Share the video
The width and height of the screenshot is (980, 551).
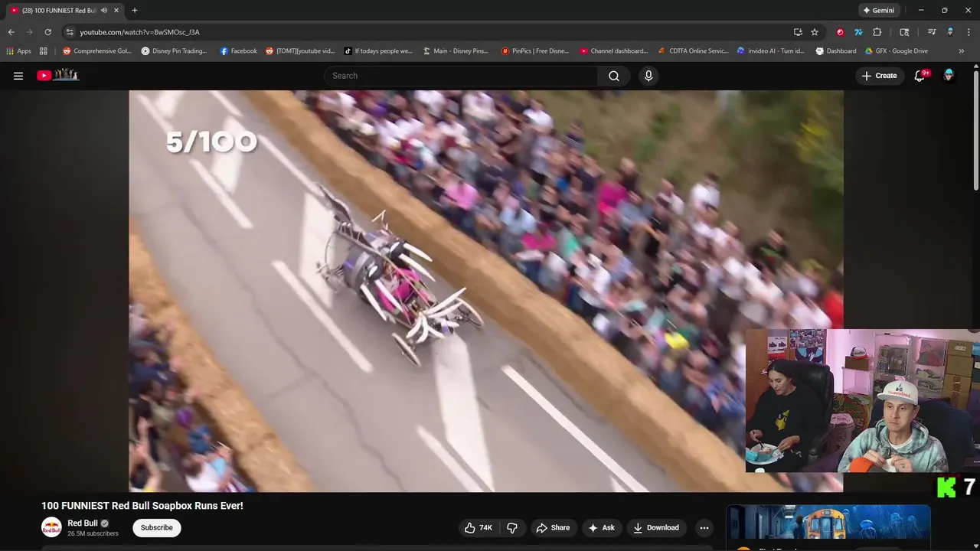click(553, 527)
